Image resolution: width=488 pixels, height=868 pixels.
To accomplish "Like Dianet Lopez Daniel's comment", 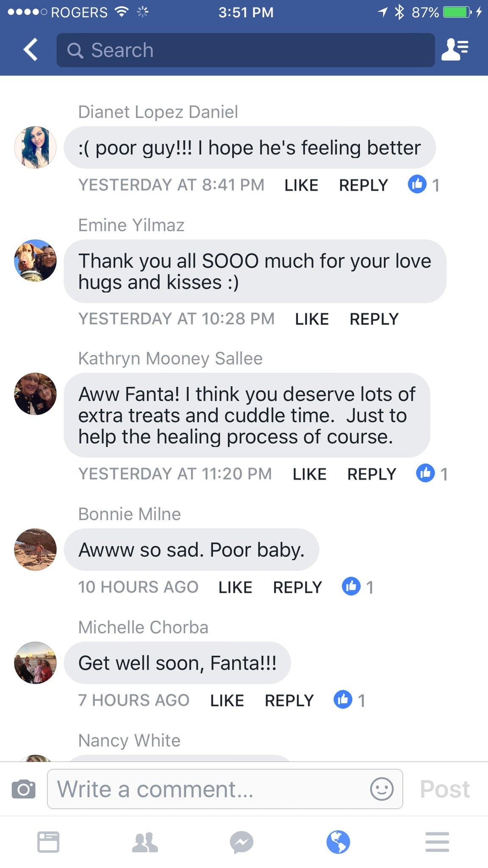I will [x=301, y=185].
